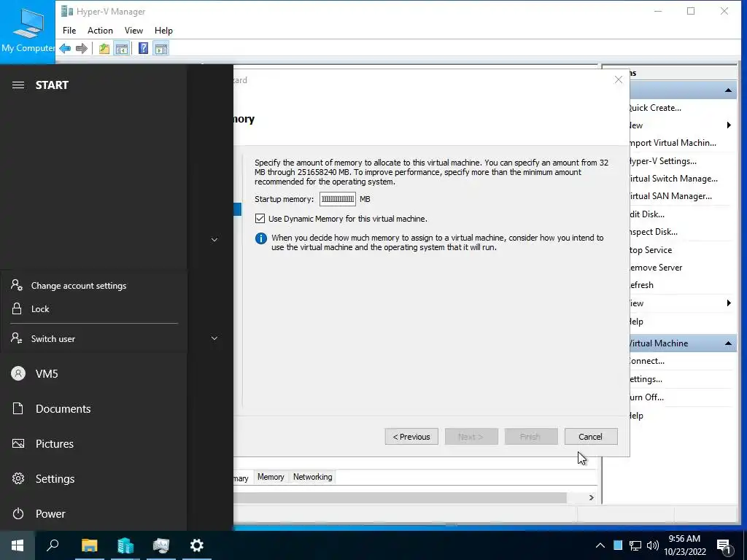
Task: Open the Help menu
Action: (x=163, y=31)
